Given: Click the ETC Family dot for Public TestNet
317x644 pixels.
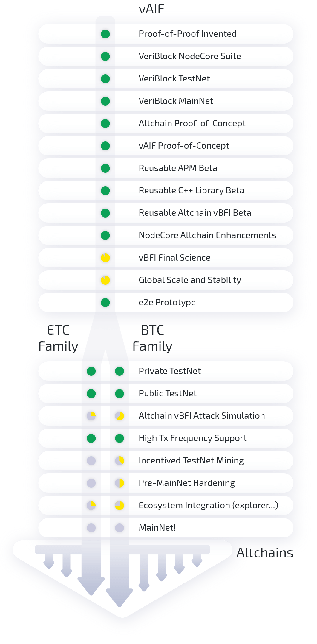Looking at the screenshot, I should [91, 394].
